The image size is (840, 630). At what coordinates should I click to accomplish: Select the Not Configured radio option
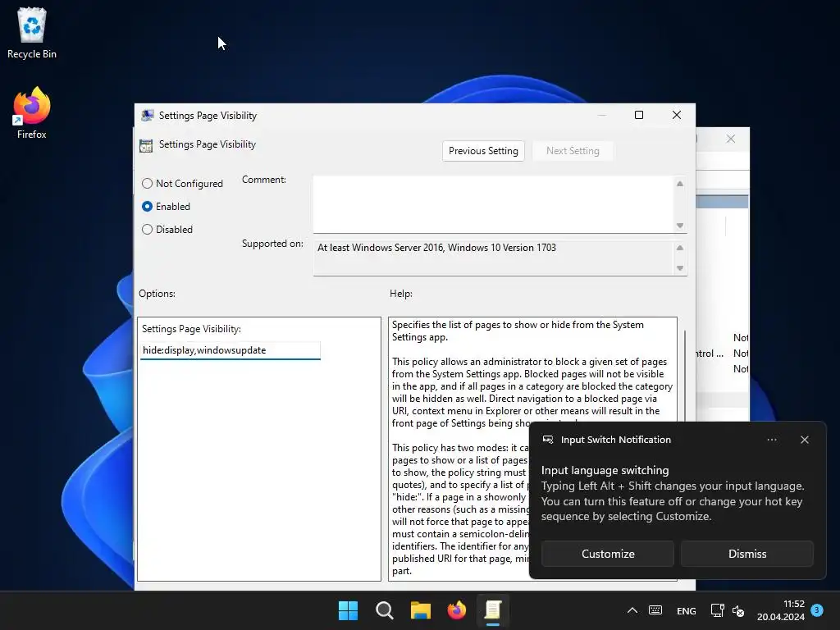point(182,183)
